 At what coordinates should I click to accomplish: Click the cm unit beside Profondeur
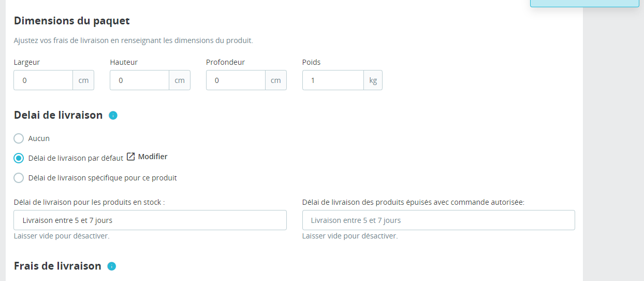[276, 80]
